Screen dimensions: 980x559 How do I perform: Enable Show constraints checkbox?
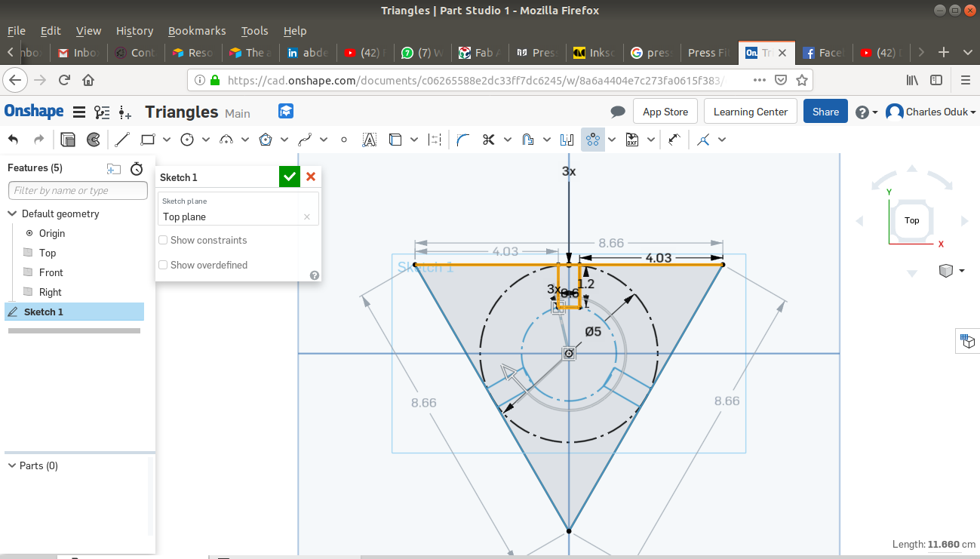click(x=163, y=240)
